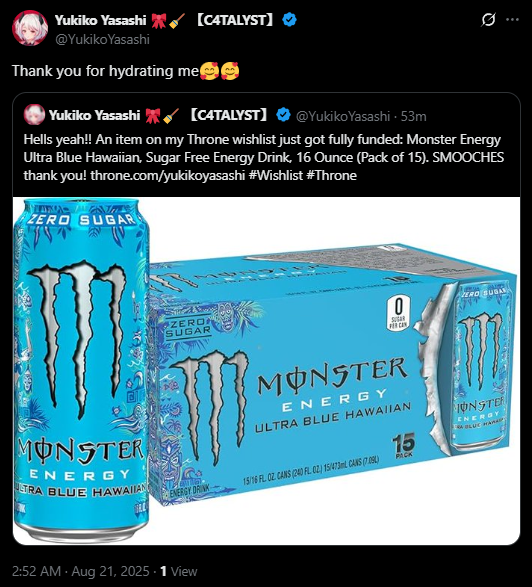Open the Monster Energy product image
This screenshot has width=532, height=587.
click(x=266, y=370)
